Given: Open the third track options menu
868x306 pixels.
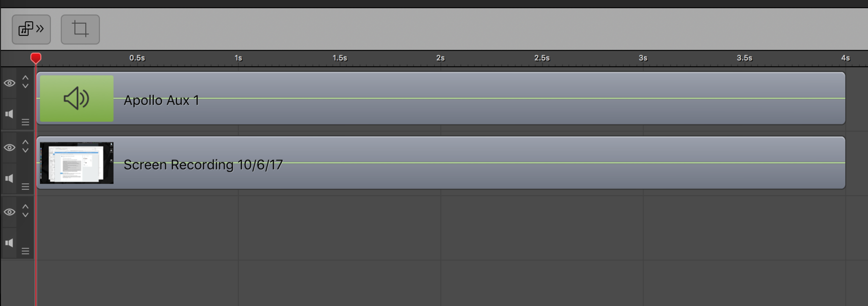Looking at the screenshot, I should pos(25,251).
